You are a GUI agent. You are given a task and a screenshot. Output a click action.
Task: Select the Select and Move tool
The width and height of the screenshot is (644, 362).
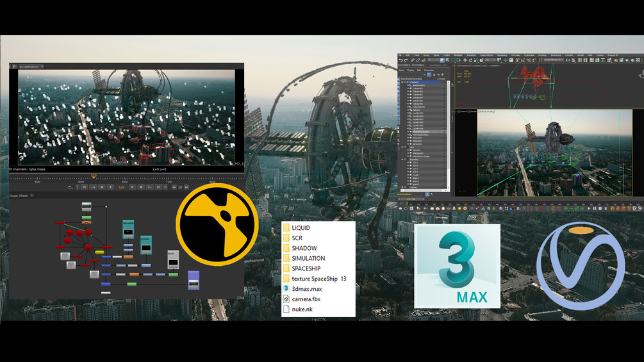(x=465, y=60)
